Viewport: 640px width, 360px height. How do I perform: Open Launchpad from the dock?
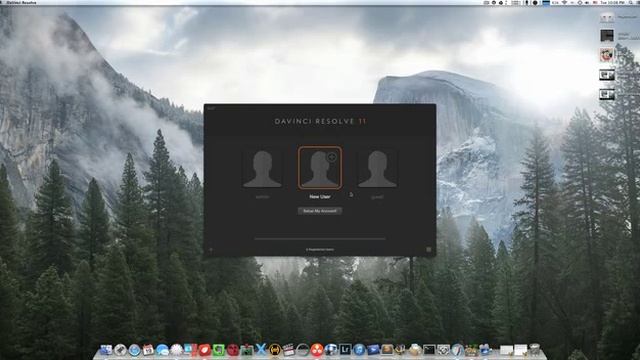(120, 350)
